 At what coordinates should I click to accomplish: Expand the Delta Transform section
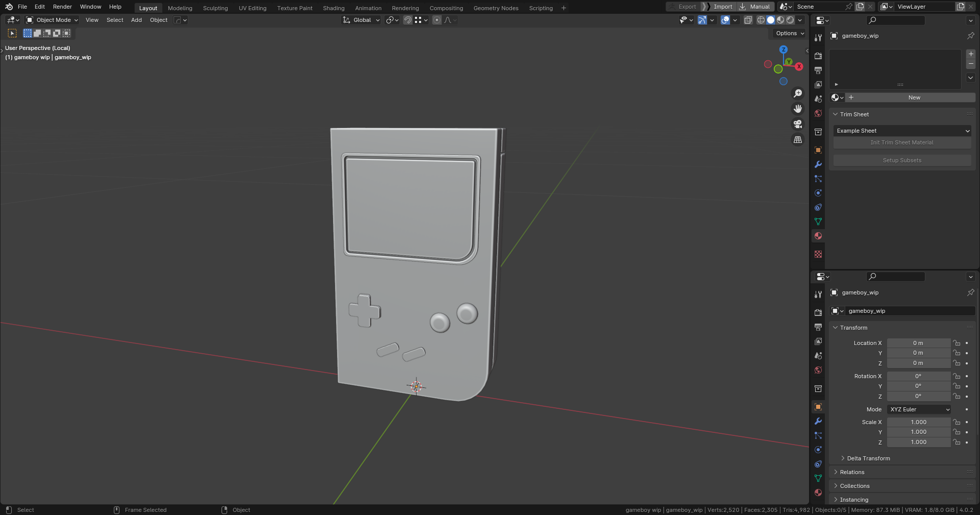pyautogui.click(x=868, y=458)
